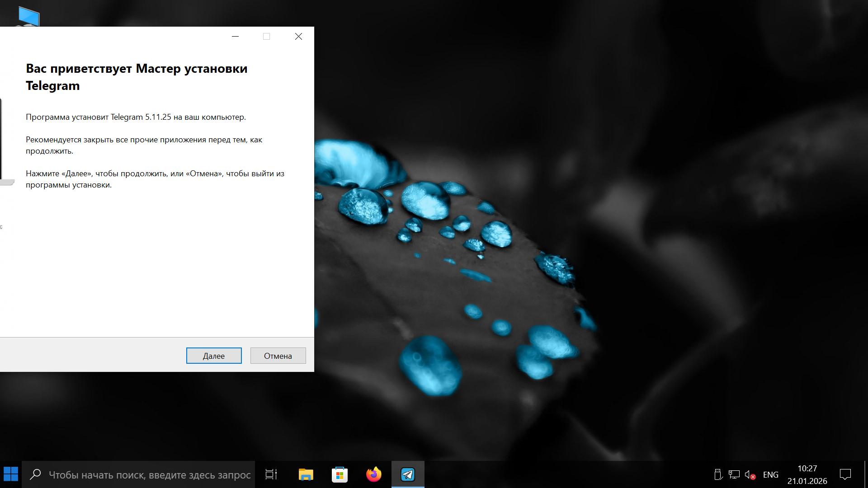The image size is (868, 488).
Task: Click the Show desktop strip at taskbar edge
Action: pos(866,474)
